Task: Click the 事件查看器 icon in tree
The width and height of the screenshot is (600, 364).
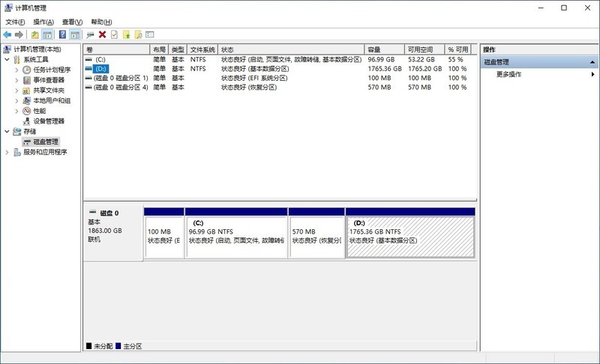Action: pyautogui.click(x=26, y=80)
